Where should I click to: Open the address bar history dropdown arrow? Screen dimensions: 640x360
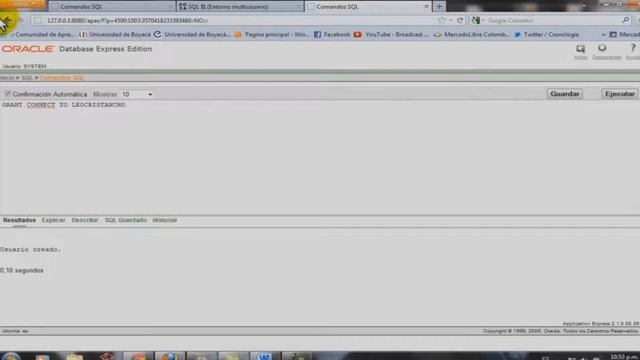[x=451, y=20]
